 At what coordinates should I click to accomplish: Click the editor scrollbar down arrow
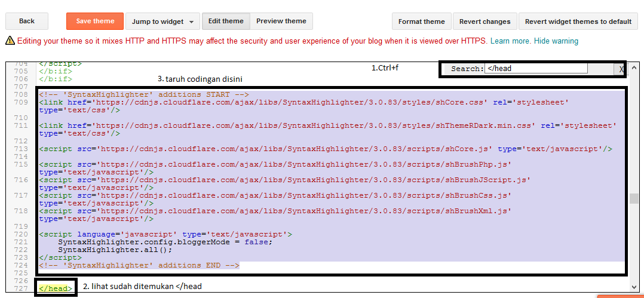tap(634, 287)
